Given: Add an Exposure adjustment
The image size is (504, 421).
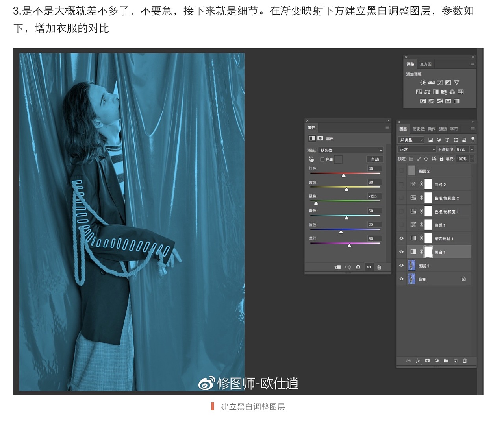Looking at the screenshot, I should (448, 83).
